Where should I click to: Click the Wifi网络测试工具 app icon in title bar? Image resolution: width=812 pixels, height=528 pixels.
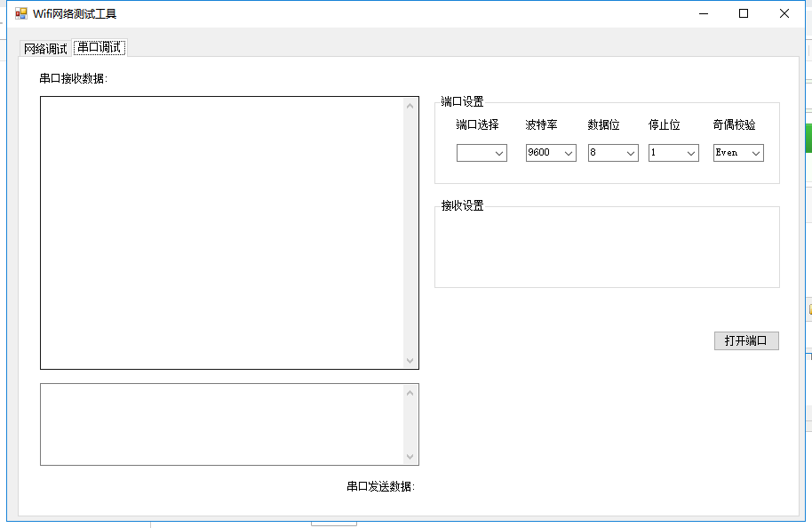[x=20, y=13]
